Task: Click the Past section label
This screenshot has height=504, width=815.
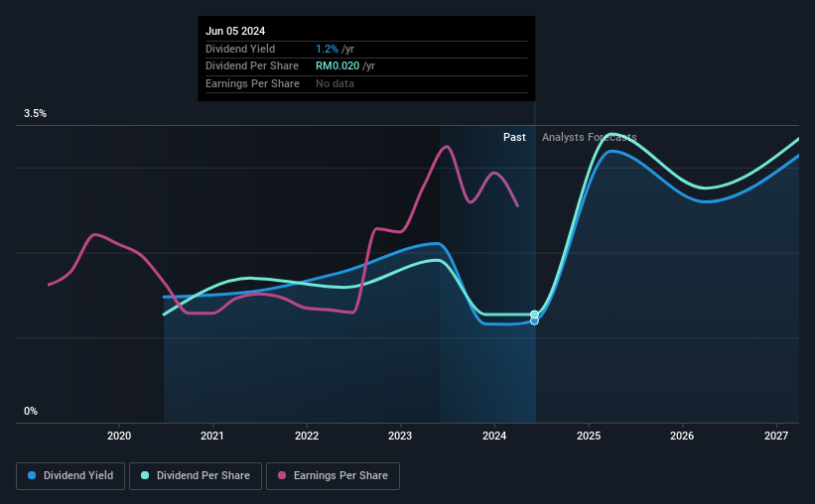Action: click(514, 137)
